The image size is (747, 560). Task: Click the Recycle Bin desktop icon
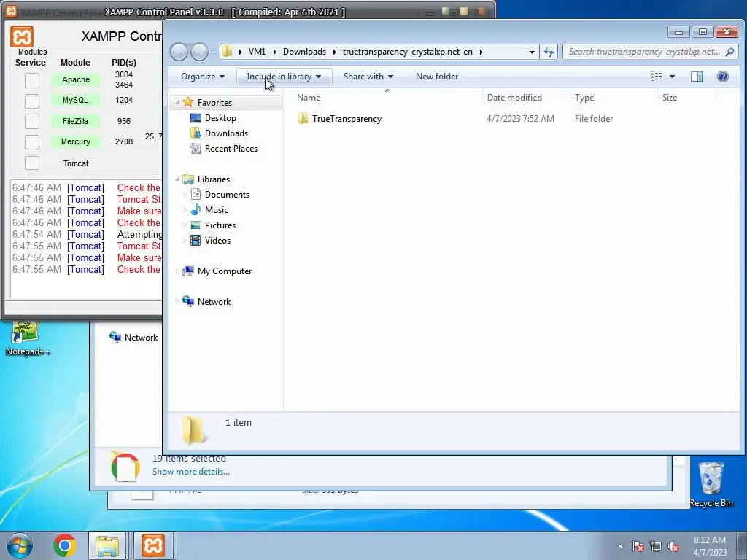pos(711,485)
